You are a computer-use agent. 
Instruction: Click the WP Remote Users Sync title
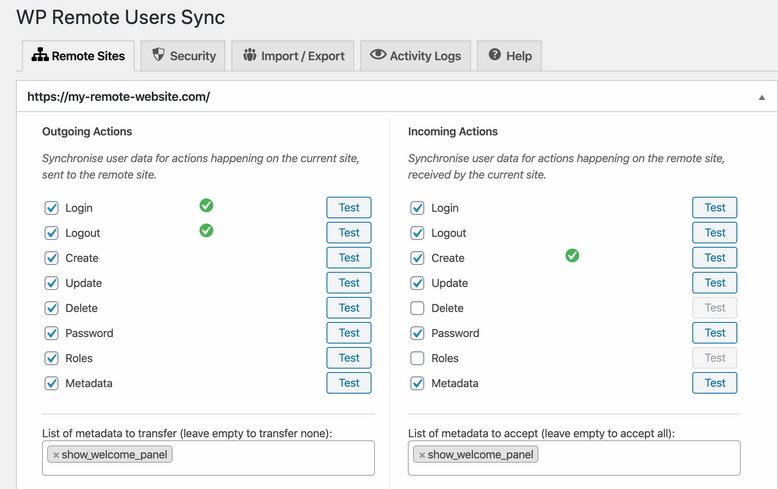(121, 17)
